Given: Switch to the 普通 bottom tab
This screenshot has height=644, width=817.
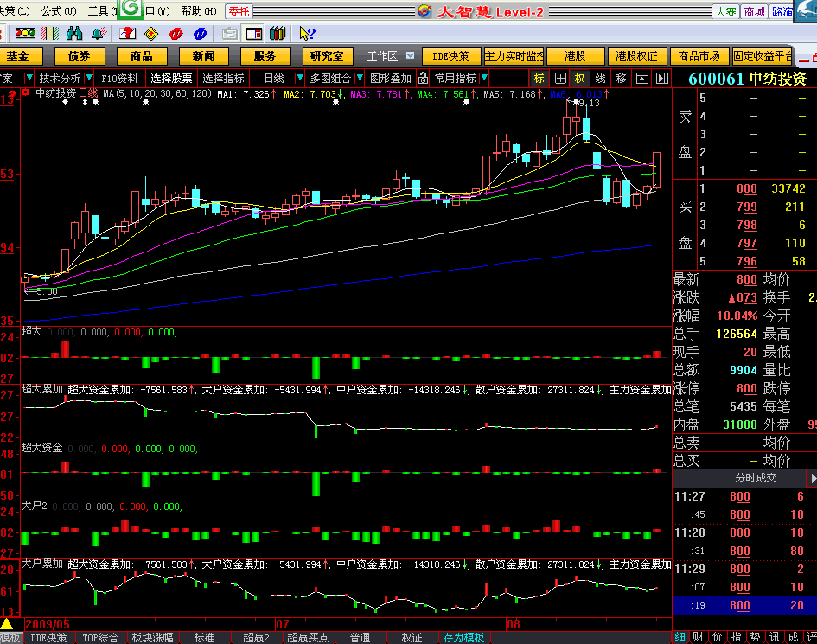Looking at the screenshot, I should [360, 638].
